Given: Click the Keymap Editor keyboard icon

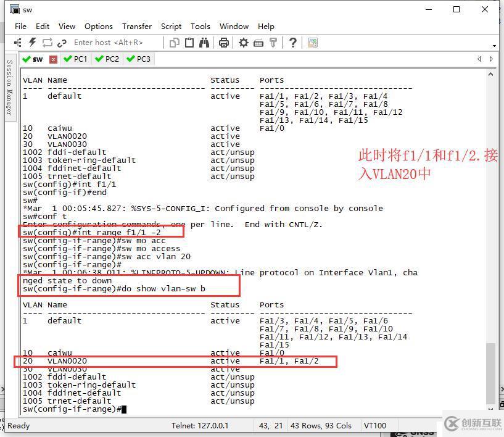Looking at the screenshot, I should coord(258,43).
